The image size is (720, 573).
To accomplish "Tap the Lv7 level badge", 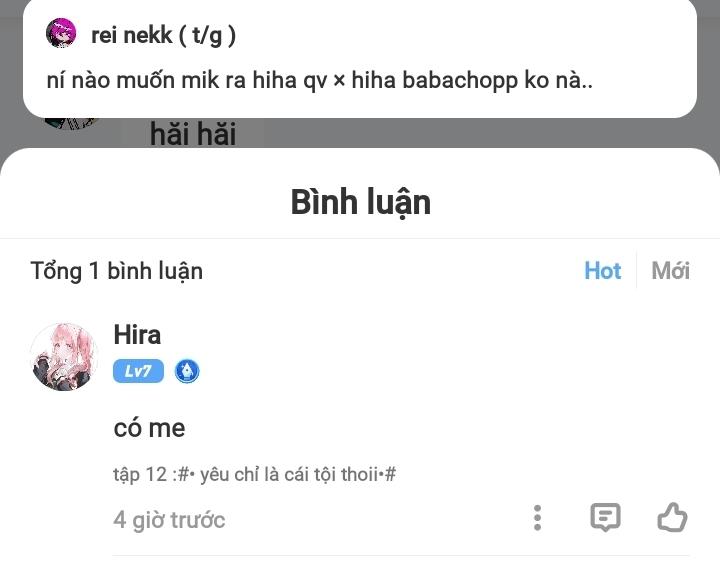I will click(x=138, y=371).
